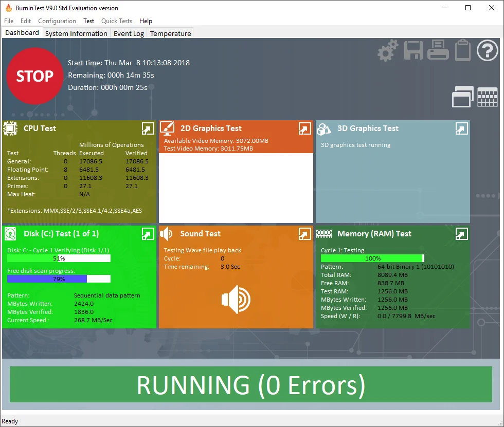The width and height of the screenshot is (504, 427).
Task: Click the CPU Test title
Action: 40,128
